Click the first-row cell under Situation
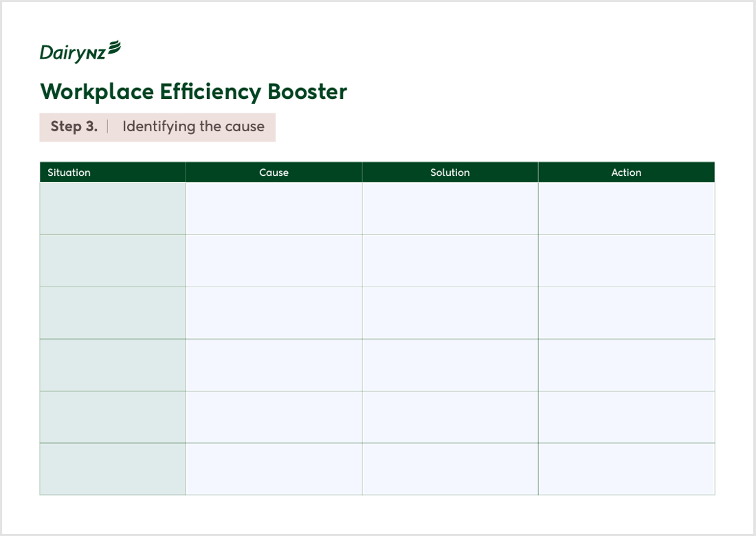The width and height of the screenshot is (756, 536). (112, 208)
